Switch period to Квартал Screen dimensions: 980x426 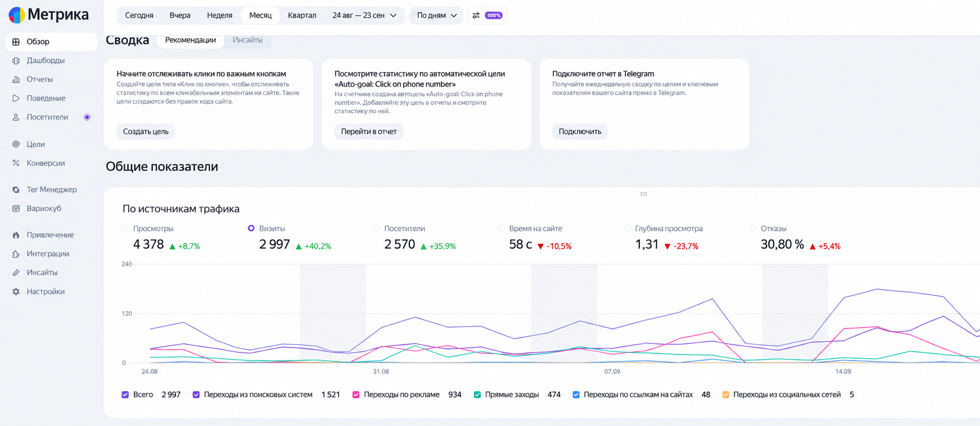click(302, 15)
